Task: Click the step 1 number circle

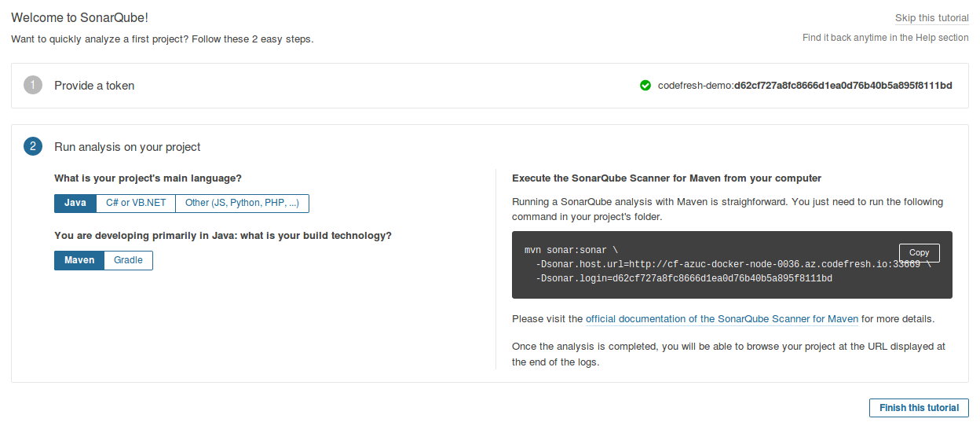Action: [33, 85]
